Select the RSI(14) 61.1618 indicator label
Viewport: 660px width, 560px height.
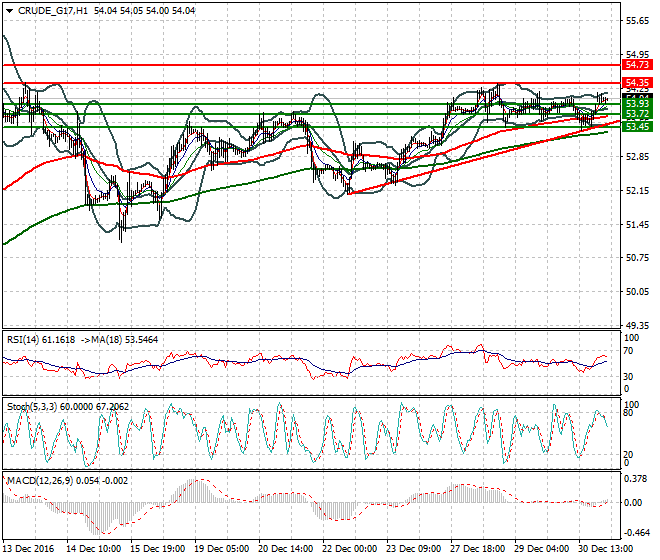[x=41, y=340]
